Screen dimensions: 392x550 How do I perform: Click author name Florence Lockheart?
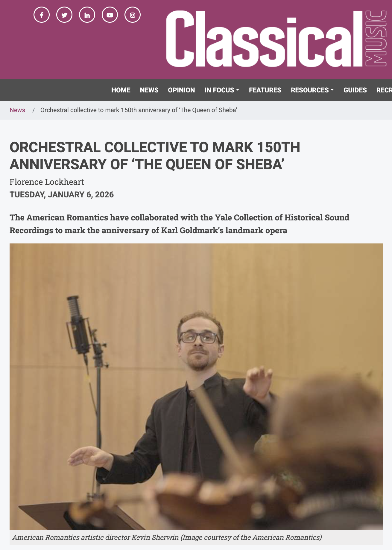(47, 182)
